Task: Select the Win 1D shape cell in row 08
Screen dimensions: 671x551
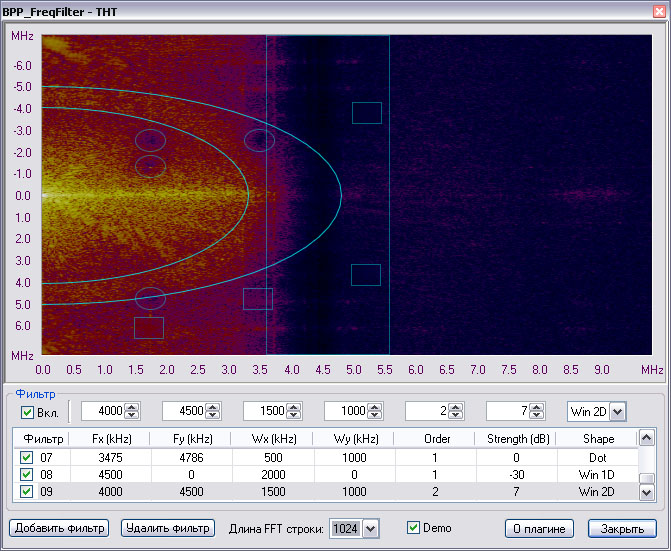Action: click(597, 474)
